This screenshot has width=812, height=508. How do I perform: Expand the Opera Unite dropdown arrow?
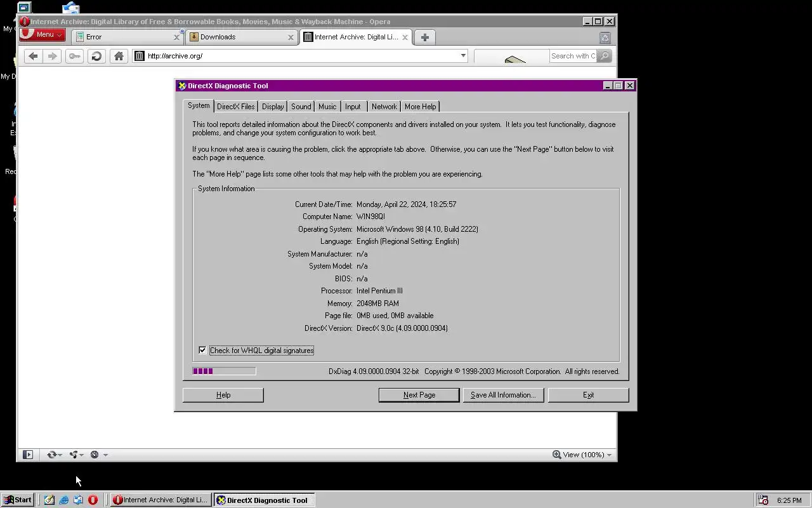pyautogui.click(x=81, y=455)
